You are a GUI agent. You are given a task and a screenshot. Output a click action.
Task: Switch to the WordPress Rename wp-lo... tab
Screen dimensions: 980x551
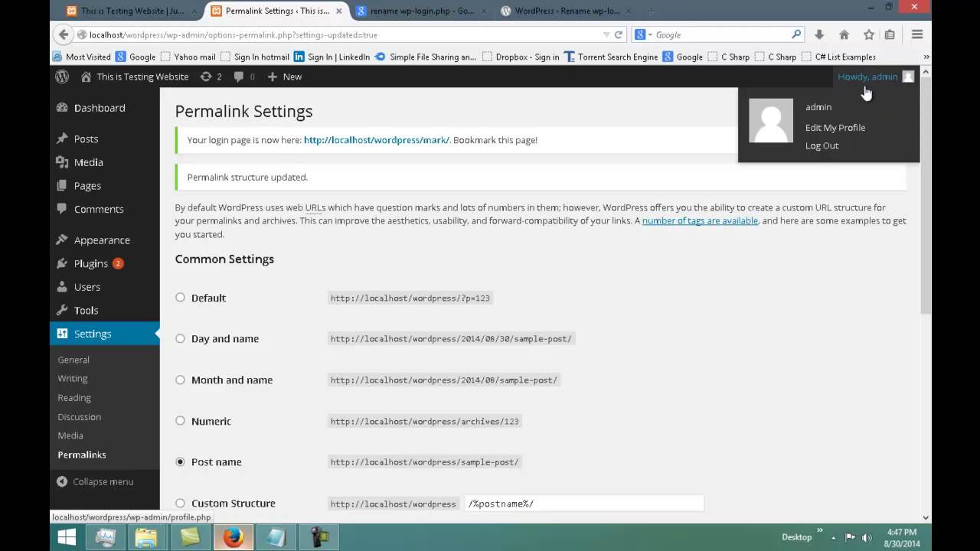(567, 11)
